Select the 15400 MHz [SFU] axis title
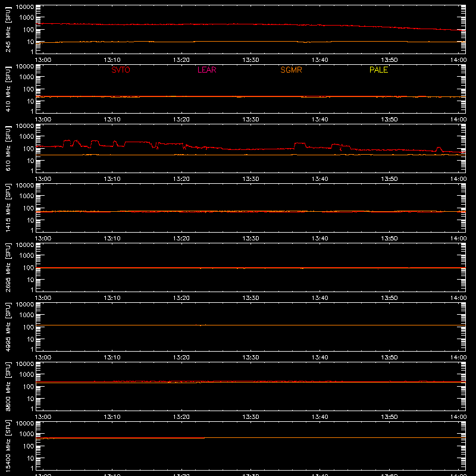The image size is (476, 476). click(8, 446)
